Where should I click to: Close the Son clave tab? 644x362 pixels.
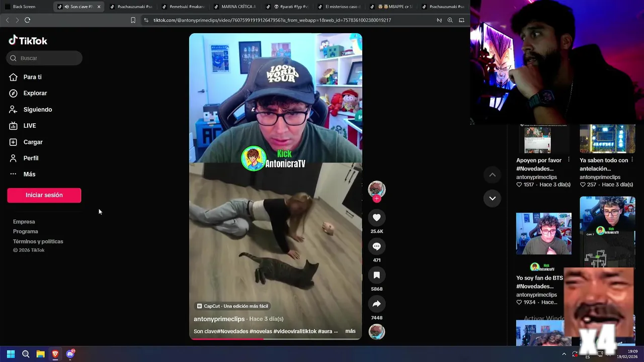point(99,7)
